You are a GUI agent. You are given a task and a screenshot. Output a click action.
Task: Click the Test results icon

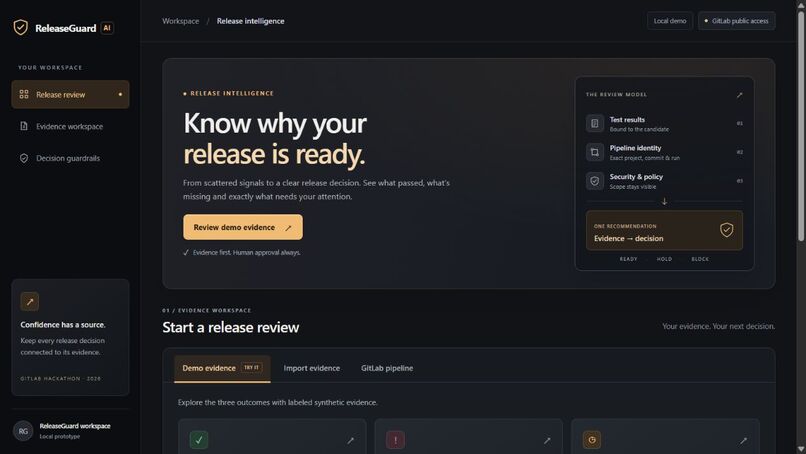coord(595,123)
